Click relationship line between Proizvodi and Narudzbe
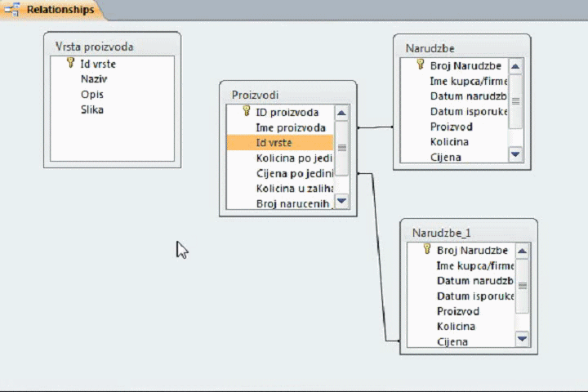This screenshot has height=392, width=588. (x=375, y=127)
